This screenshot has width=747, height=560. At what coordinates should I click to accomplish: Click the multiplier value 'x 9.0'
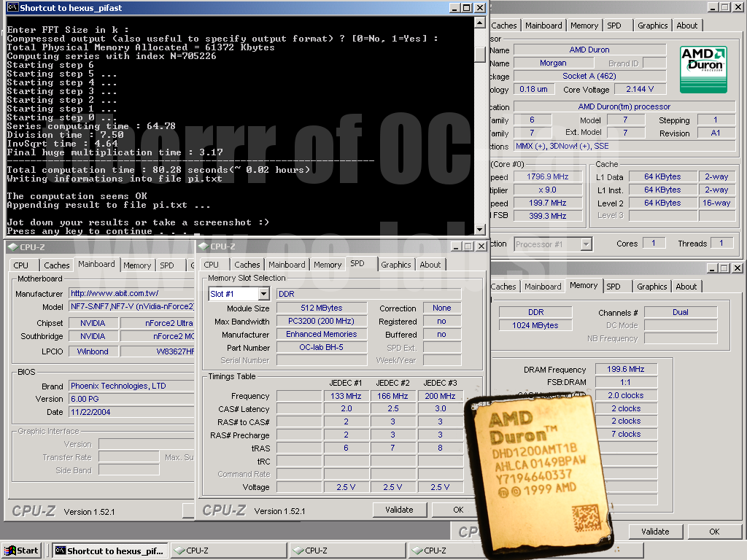pyautogui.click(x=548, y=190)
